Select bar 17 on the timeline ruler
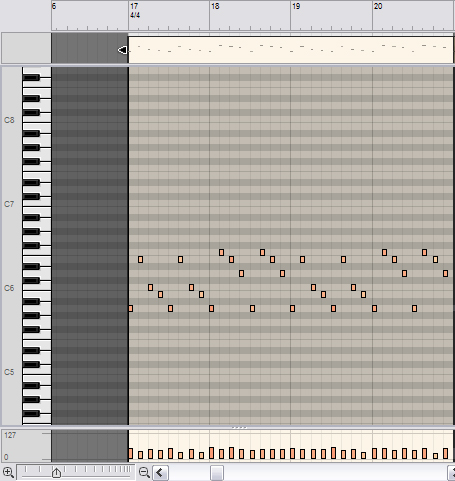The height and width of the screenshot is (481, 455). pyautogui.click(x=134, y=6)
